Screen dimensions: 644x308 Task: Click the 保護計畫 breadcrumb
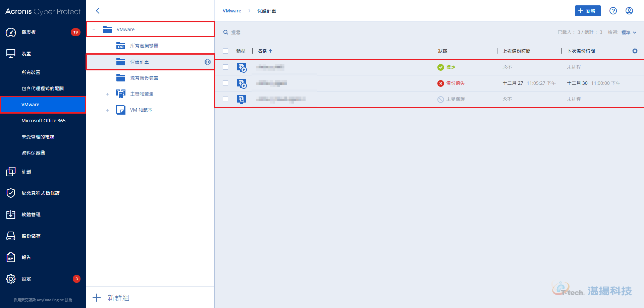click(x=267, y=11)
